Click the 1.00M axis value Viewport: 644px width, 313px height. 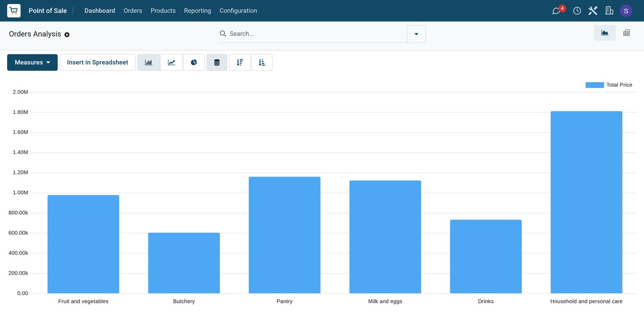[x=21, y=193]
